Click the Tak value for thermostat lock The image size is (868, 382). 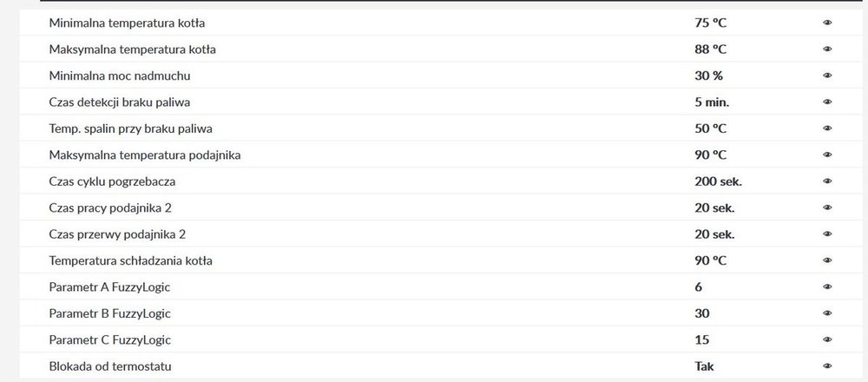click(704, 366)
